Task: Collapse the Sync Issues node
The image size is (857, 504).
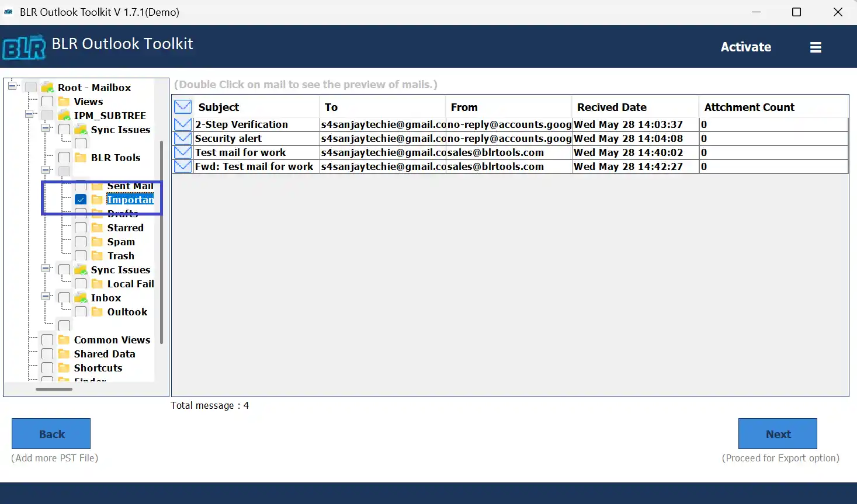Action: (x=46, y=129)
